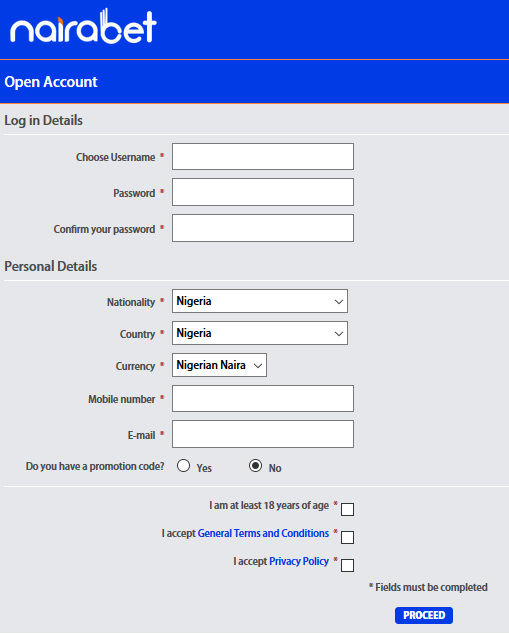Select the Confirm your password field
The height and width of the screenshot is (634, 509).
click(x=263, y=228)
